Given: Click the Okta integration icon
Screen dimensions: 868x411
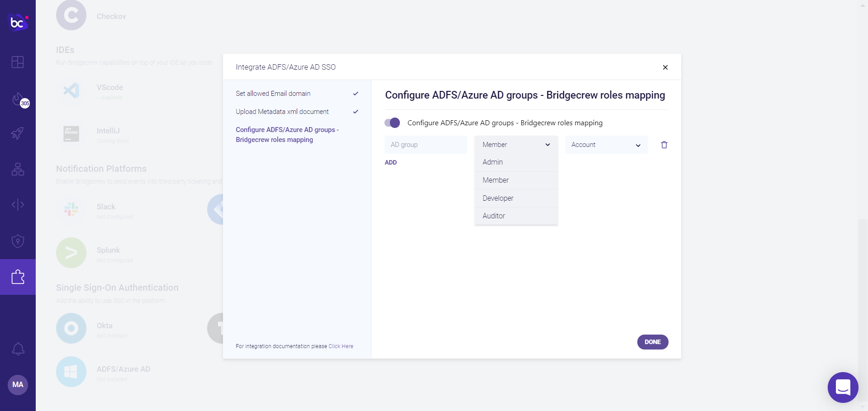Looking at the screenshot, I should [71, 328].
